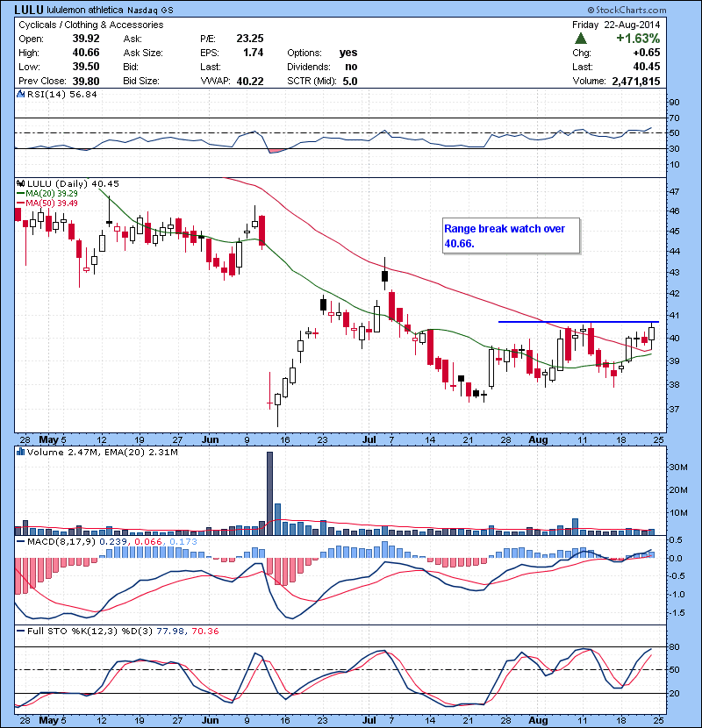This screenshot has height=728, width=702.
Task: Click the blue resistance line near 40.66
Action: [x=578, y=322]
